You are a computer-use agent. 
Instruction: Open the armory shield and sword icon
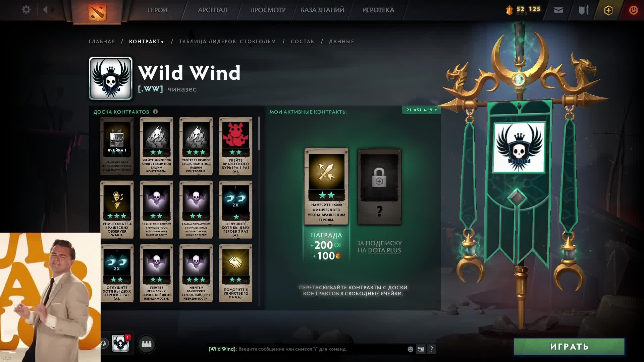[584, 10]
